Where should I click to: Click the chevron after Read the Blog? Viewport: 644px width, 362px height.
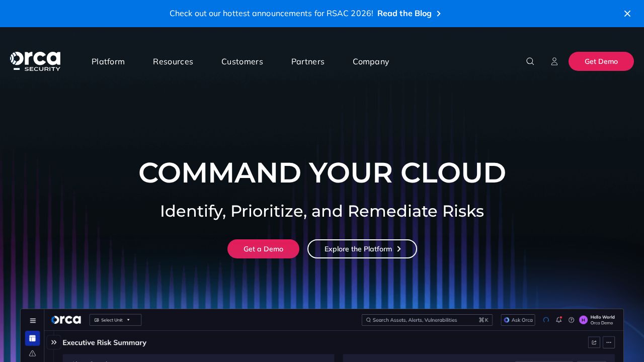(439, 14)
